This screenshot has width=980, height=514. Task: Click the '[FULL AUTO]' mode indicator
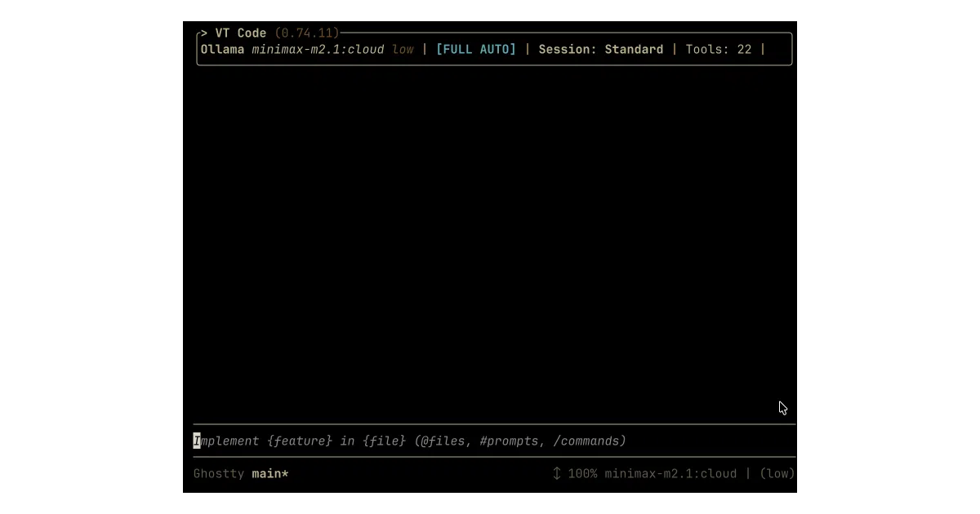click(476, 50)
